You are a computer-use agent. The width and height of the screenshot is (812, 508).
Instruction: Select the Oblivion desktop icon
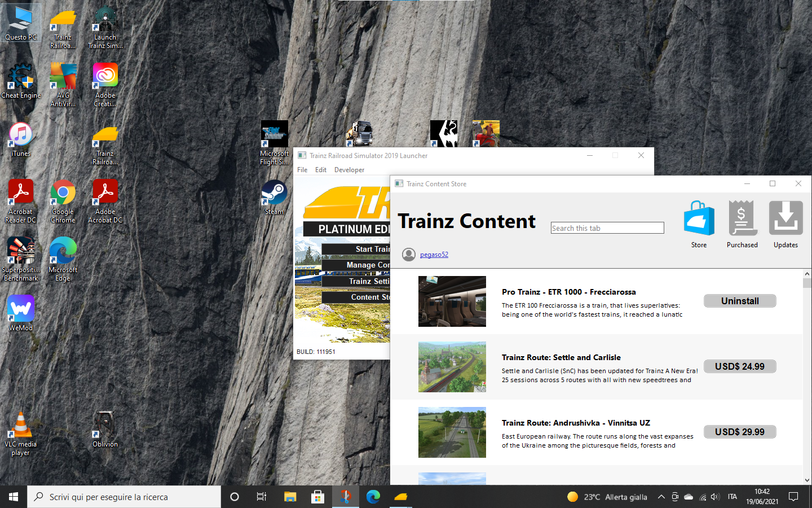105,430
